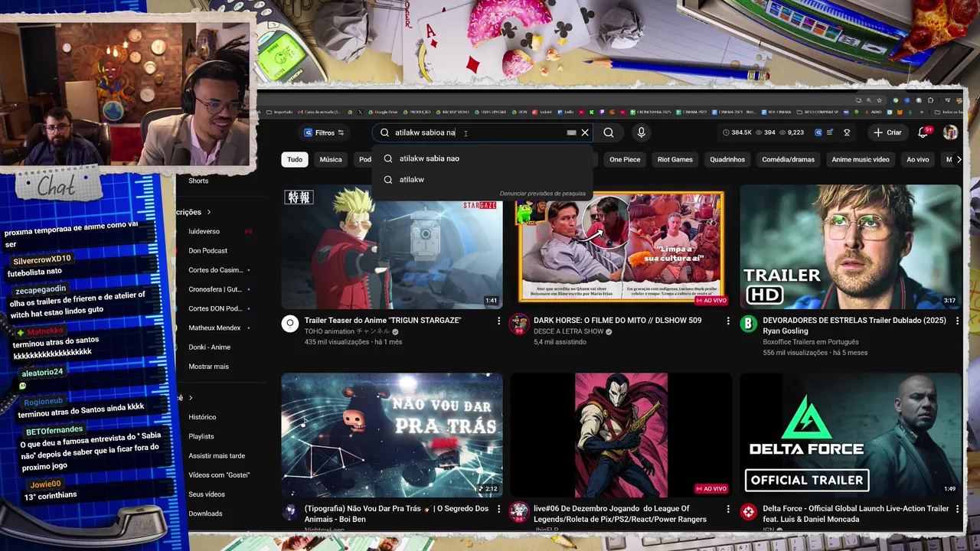Choose suggestion 'atilakw sabia nao'
This screenshot has width=980, height=551.
[x=429, y=158]
